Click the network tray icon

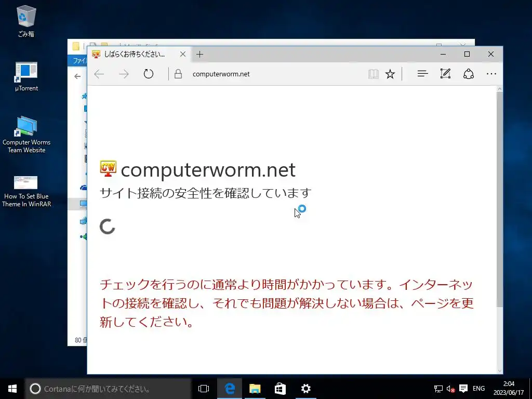tap(438, 389)
